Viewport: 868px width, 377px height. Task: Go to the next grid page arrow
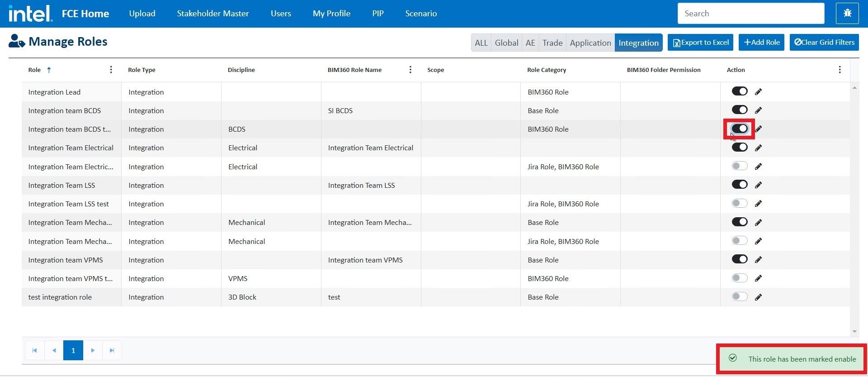pos(93,350)
